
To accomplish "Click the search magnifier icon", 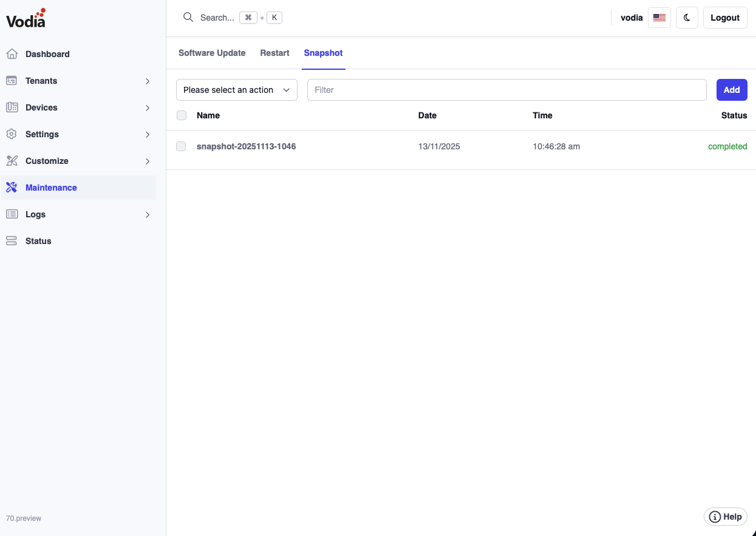I will pyautogui.click(x=188, y=18).
